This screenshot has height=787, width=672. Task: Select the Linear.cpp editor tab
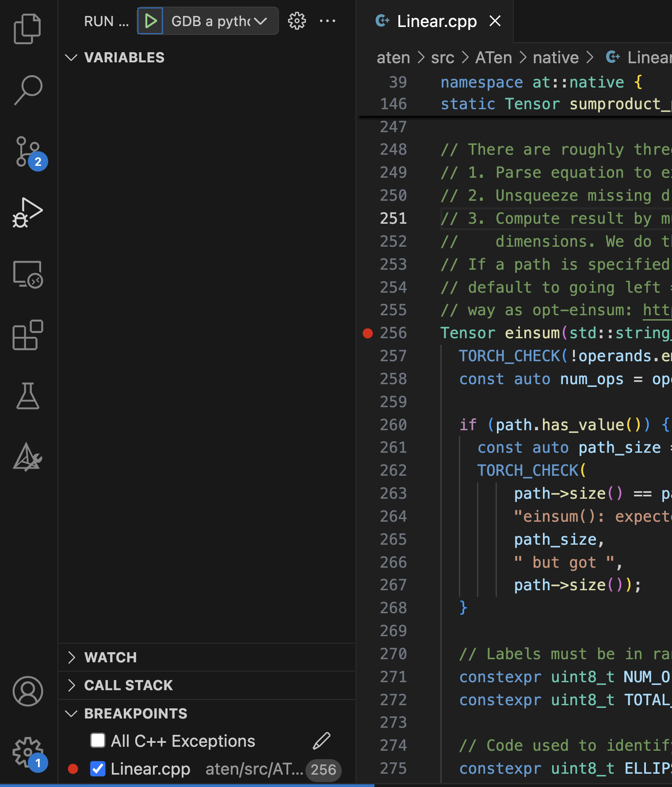(436, 21)
